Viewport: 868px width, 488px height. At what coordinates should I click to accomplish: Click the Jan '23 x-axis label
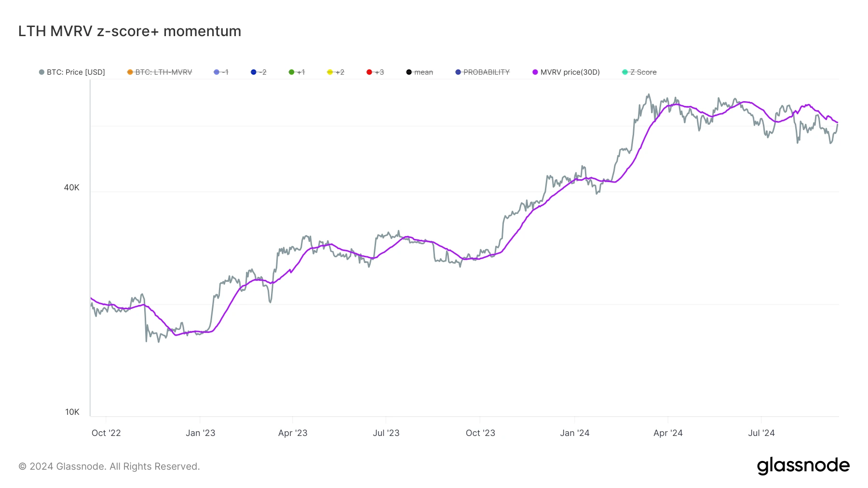click(x=201, y=433)
